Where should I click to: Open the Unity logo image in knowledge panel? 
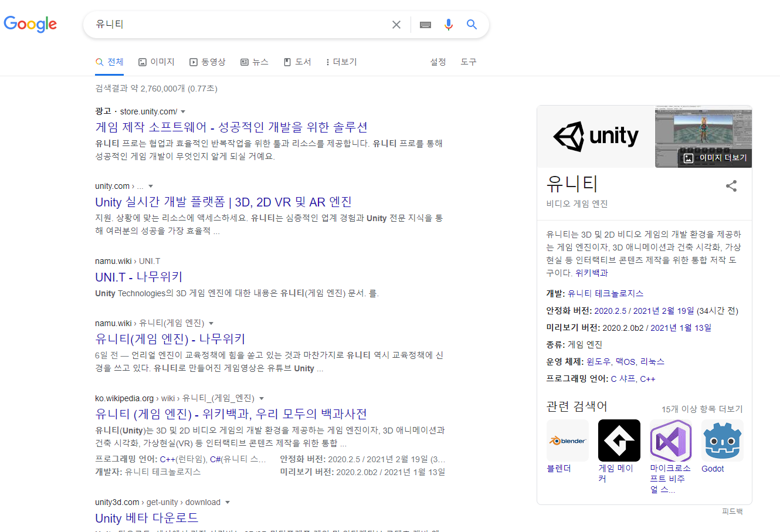click(x=596, y=137)
